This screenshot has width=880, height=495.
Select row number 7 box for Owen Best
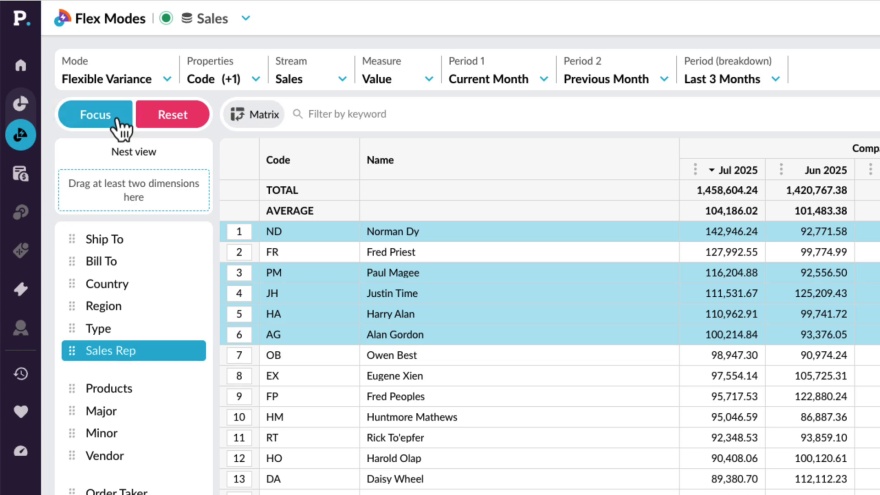pos(239,355)
